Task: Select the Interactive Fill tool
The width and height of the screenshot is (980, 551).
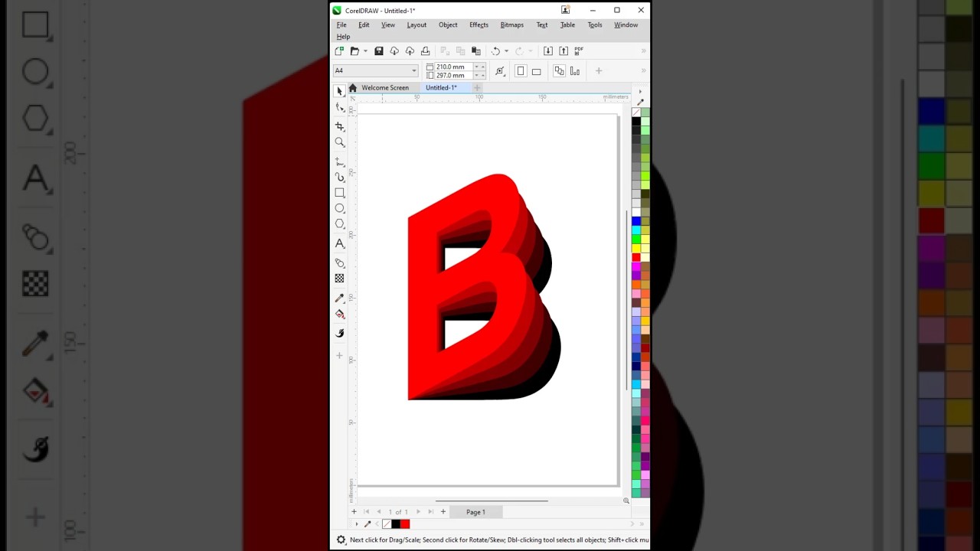Action: [x=340, y=314]
